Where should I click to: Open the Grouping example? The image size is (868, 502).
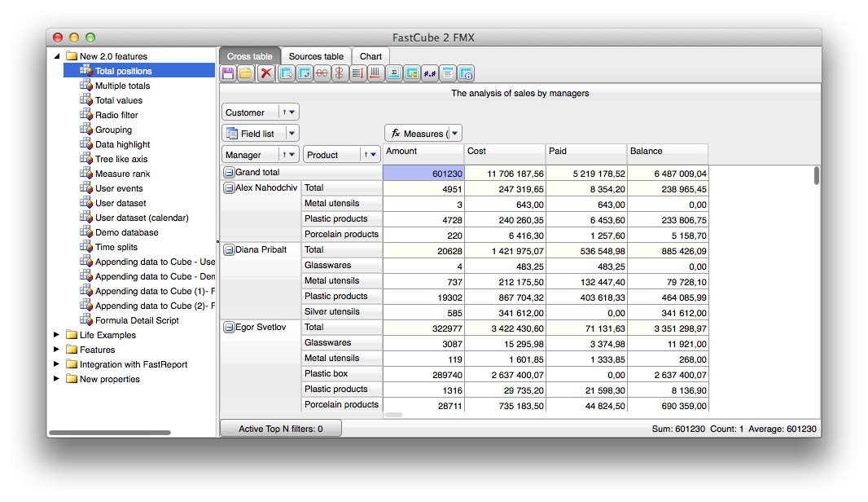[x=113, y=130]
